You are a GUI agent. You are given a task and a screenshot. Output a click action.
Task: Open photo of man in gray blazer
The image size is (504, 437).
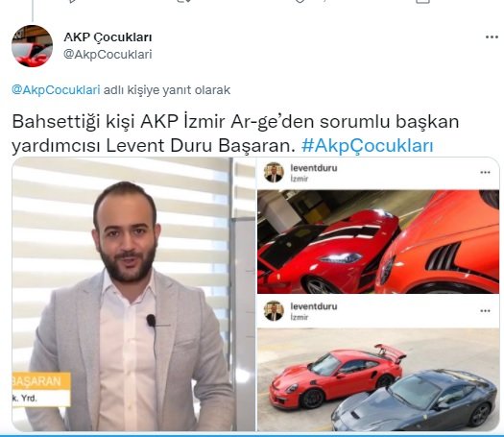click(x=133, y=294)
